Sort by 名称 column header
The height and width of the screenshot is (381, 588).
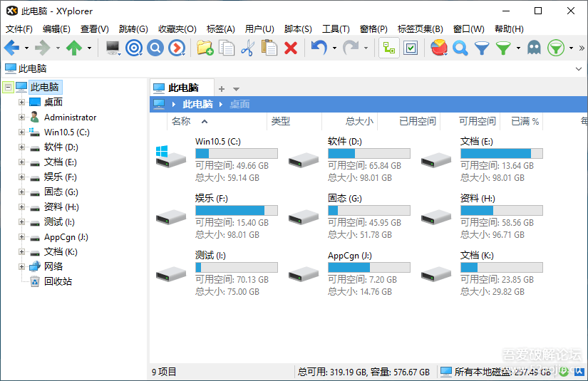coord(217,121)
